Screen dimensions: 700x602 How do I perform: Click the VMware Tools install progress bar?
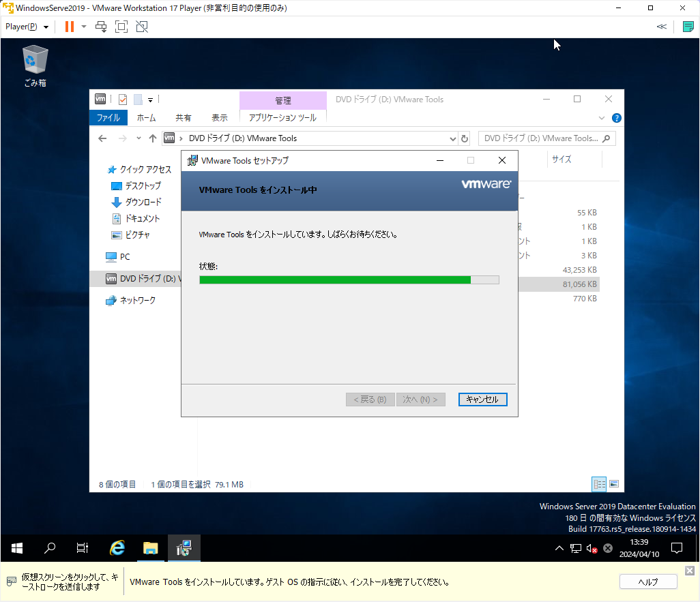click(349, 280)
